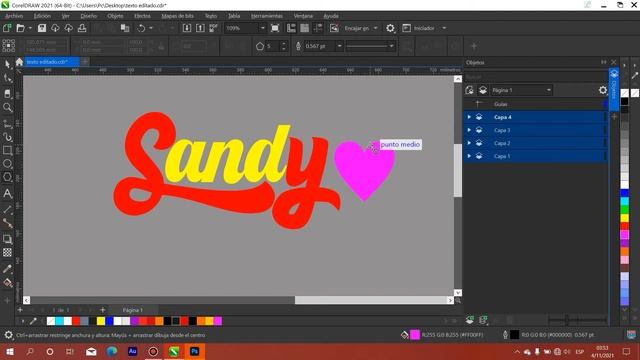The width and height of the screenshot is (640, 360).
Task: Select the Página 1 page tab
Action: [x=133, y=310]
